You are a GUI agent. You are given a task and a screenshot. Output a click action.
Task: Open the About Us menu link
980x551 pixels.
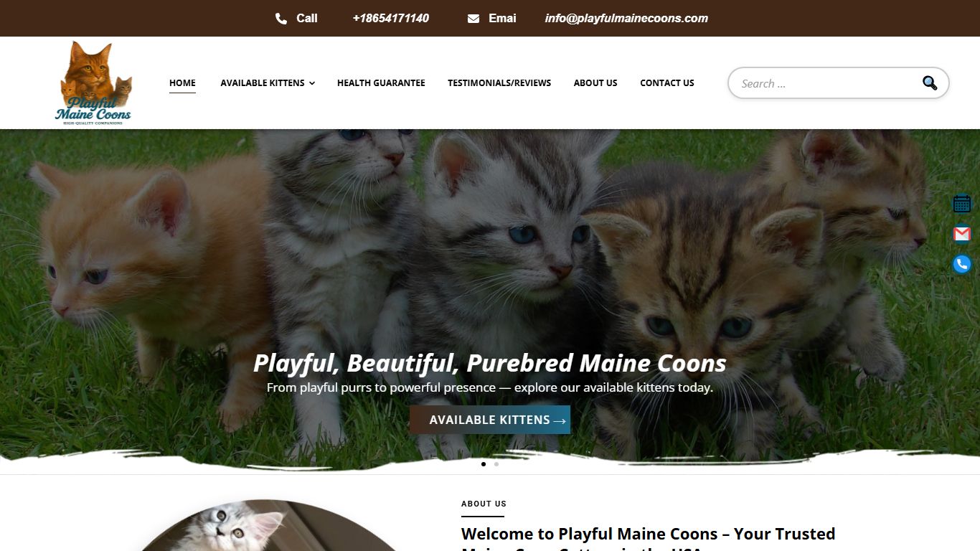coord(595,83)
